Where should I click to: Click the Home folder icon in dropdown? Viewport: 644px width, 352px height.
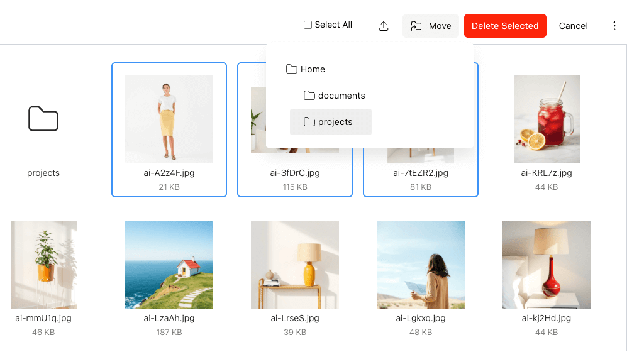(x=292, y=69)
